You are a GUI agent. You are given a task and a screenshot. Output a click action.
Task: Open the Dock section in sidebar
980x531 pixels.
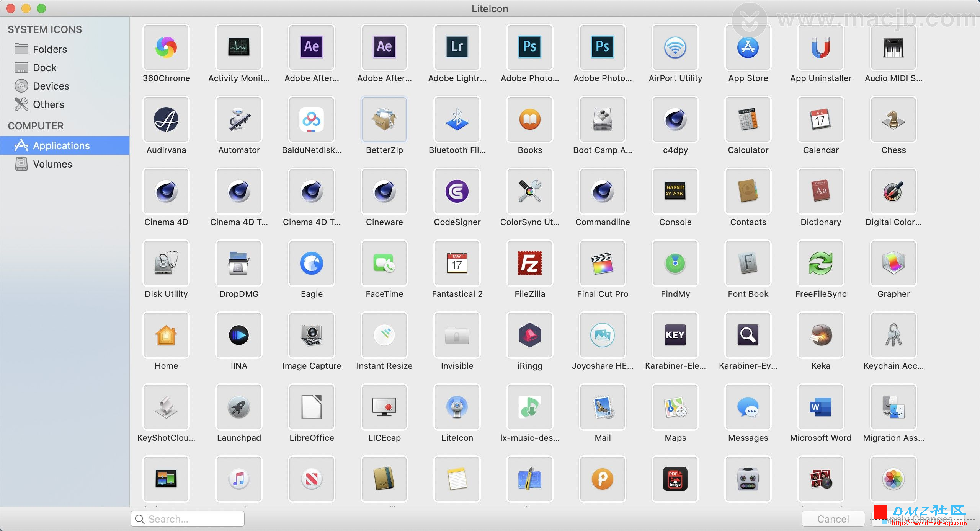pyautogui.click(x=65, y=67)
